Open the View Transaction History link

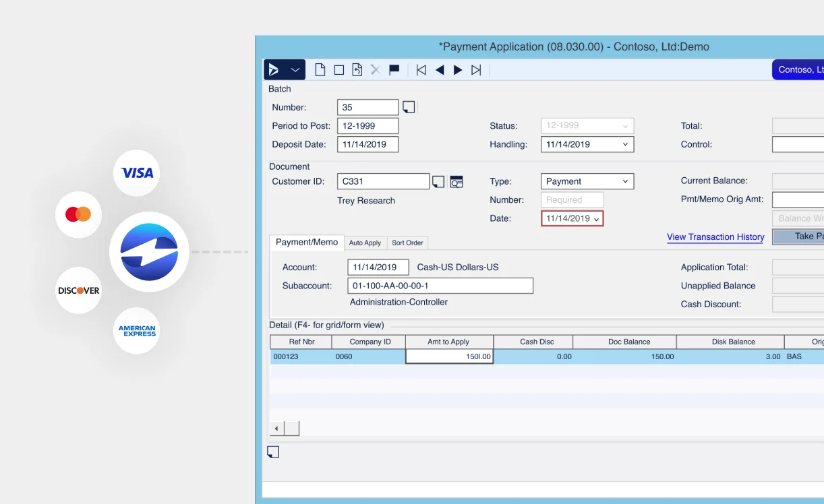(x=715, y=237)
